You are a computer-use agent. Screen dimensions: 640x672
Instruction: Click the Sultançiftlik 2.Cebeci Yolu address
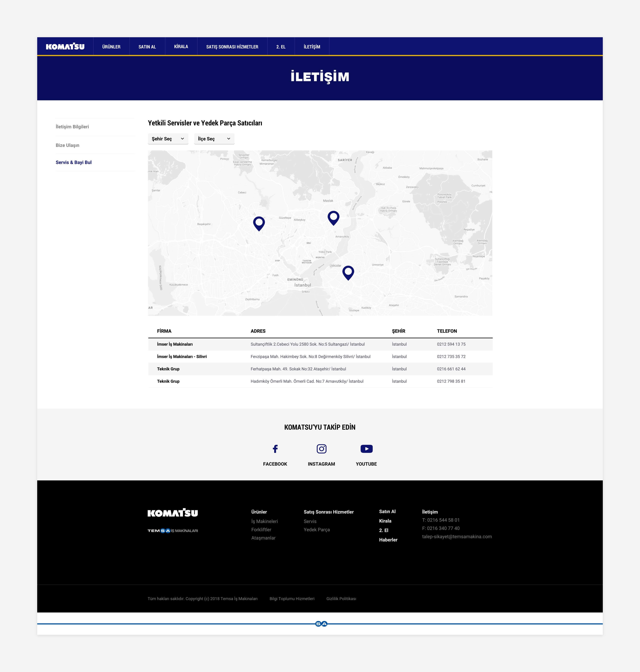(x=307, y=344)
